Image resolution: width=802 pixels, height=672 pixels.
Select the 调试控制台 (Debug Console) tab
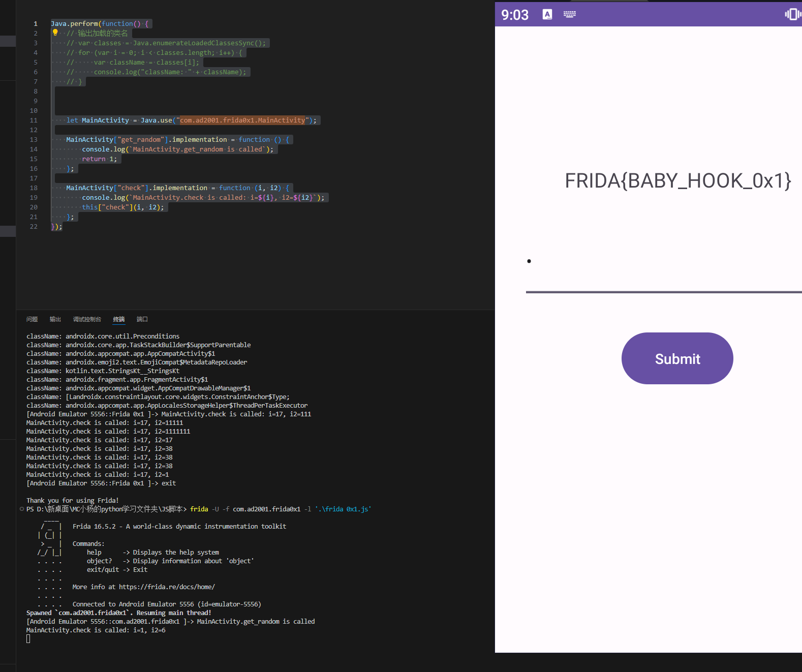click(x=87, y=319)
